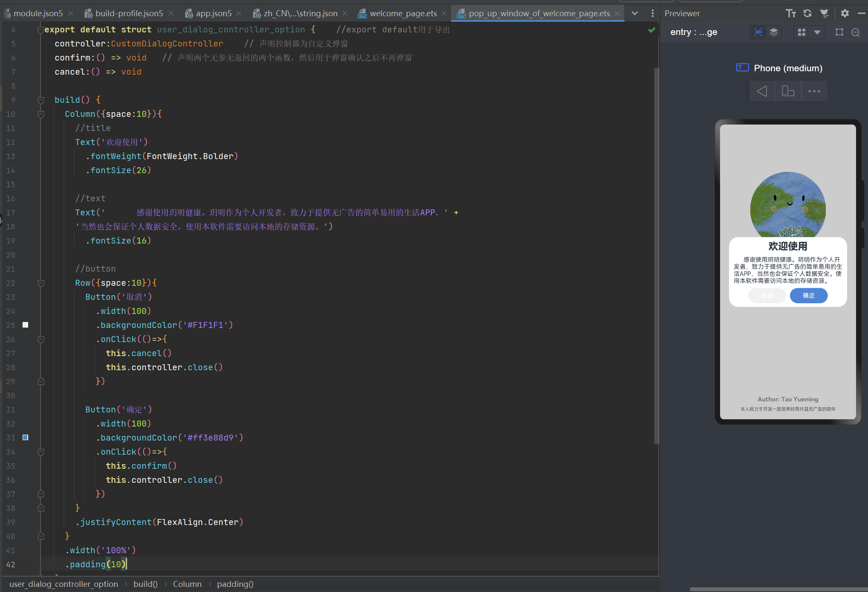Click the 'Author: Tao Yueming' preview text
The height and width of the screenshot is (592, 868).
coord(788,399)
